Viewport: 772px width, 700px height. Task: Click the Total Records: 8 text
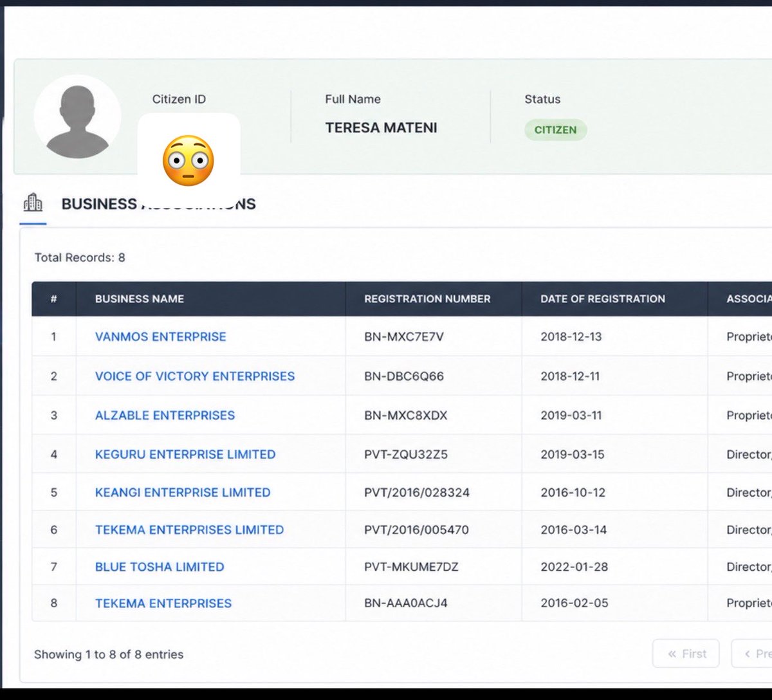80,257
